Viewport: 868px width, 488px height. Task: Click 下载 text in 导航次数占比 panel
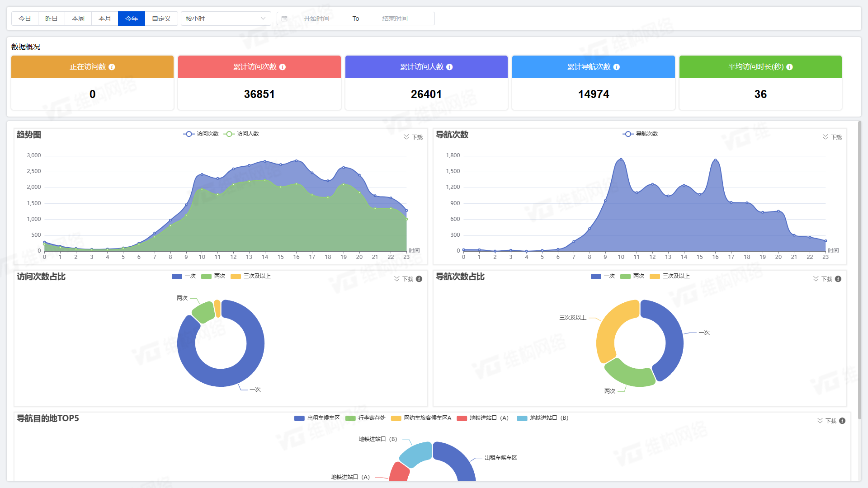click(827, 279)
